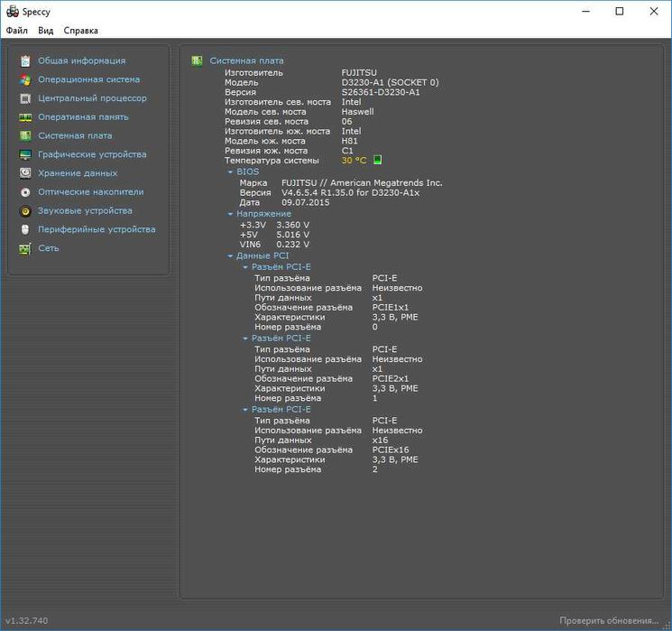The width and height of the screenshot is (672, 631).
Task: Click the Звуковые устройства speaker icon
Action: (x=25, y=211)
